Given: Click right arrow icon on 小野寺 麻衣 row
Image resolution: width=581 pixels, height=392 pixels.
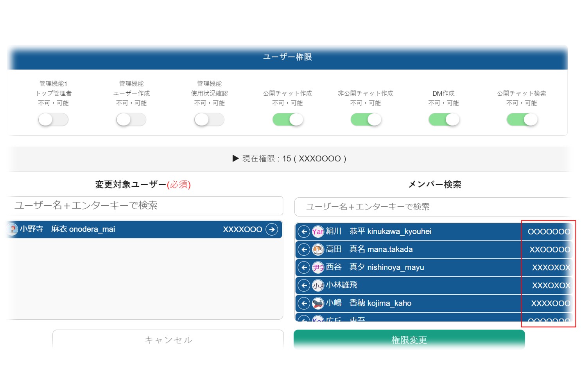Looking at the screenshot, I should [272, 229].
